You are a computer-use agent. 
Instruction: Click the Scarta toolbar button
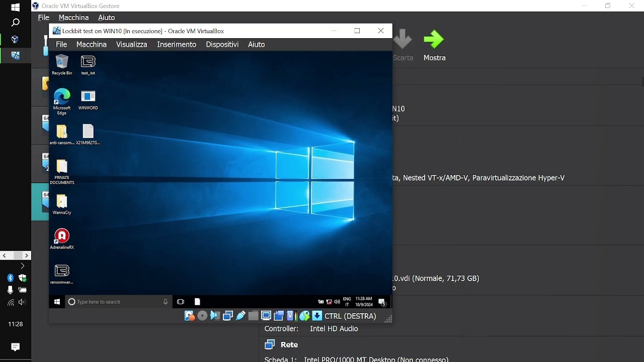pyautogui.click(x=403, y=45)
